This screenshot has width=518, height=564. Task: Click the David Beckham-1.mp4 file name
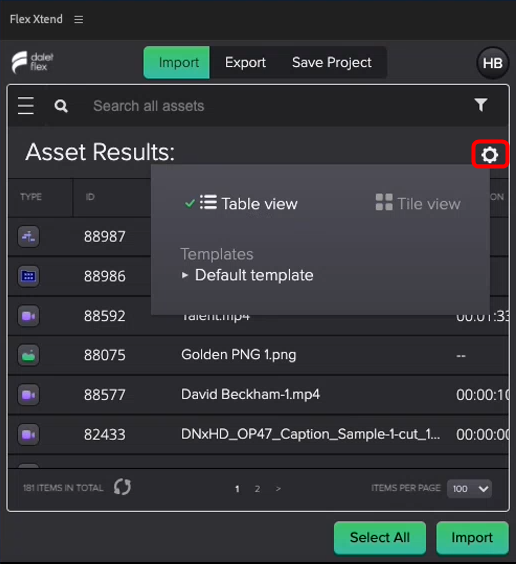pyautogui.click(x=250, y=394)
